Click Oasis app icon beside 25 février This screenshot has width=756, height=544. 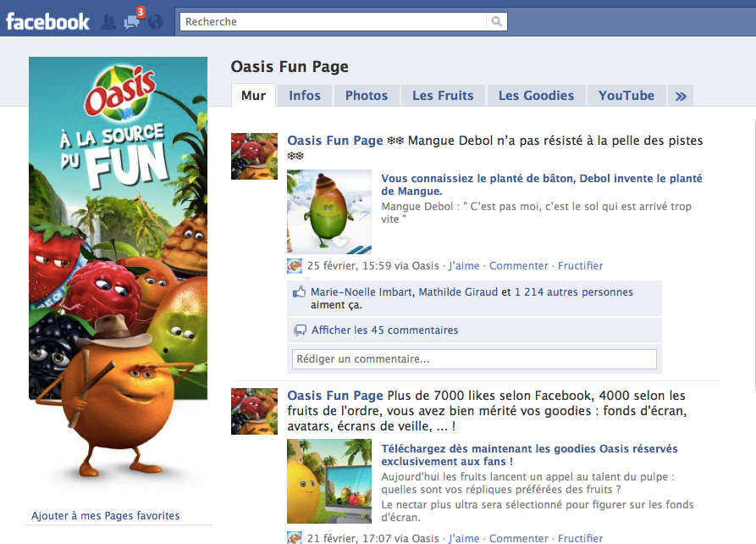[295, 266]
